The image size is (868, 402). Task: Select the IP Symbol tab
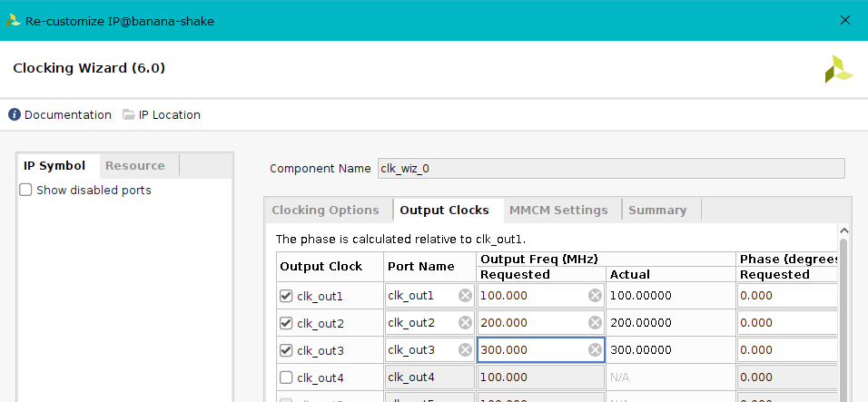[54, 166]
